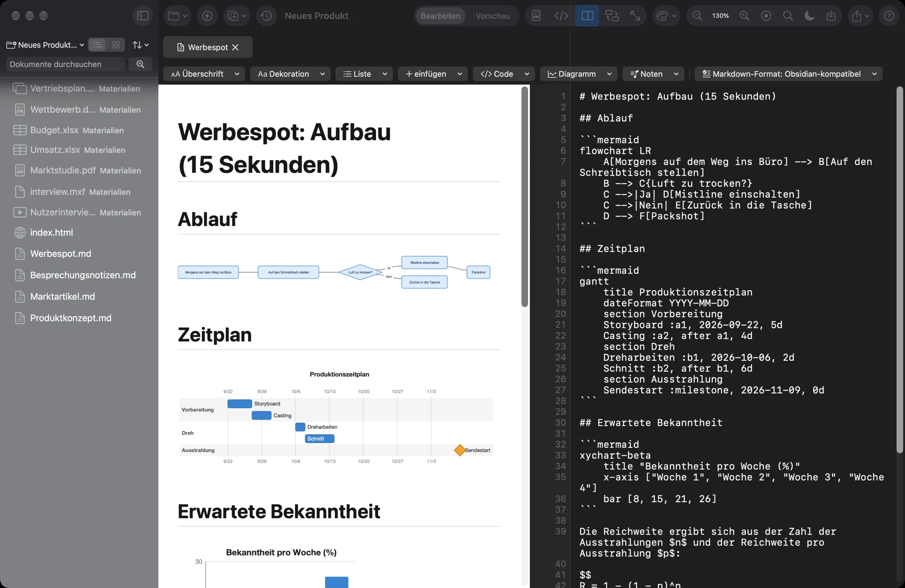Open the Überschrift menu
Screen dimensions: 905x588
[x=204, y=74]
